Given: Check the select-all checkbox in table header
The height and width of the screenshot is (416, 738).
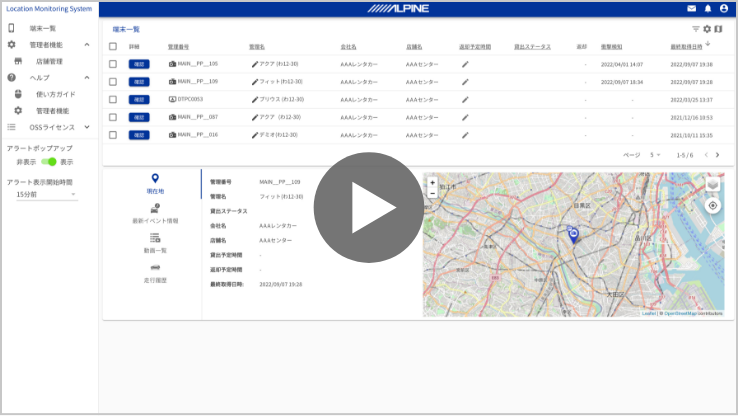Looking at the screenshot, I should pos(113,47).
